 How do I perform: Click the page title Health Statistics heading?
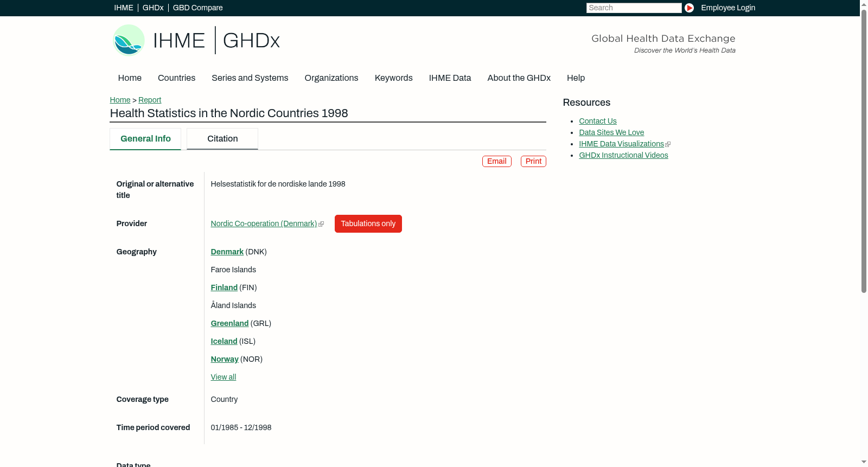(x=229, y=113)
